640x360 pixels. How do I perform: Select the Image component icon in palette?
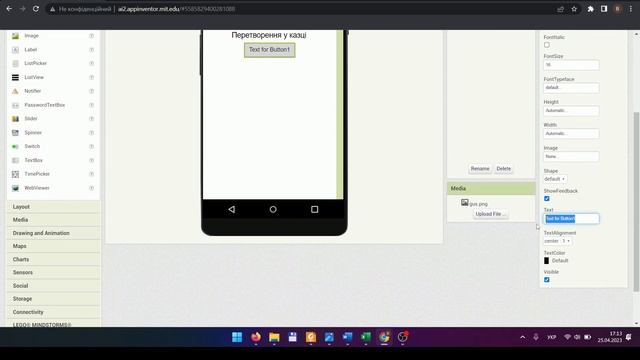16,36
